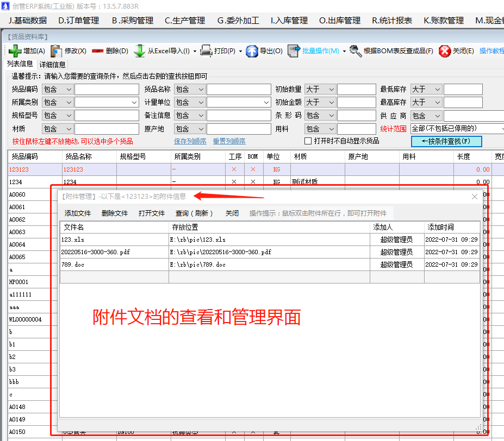504x441 pixels.
Task: Click the 修改(X) edit icon
Action: point(56,51)
